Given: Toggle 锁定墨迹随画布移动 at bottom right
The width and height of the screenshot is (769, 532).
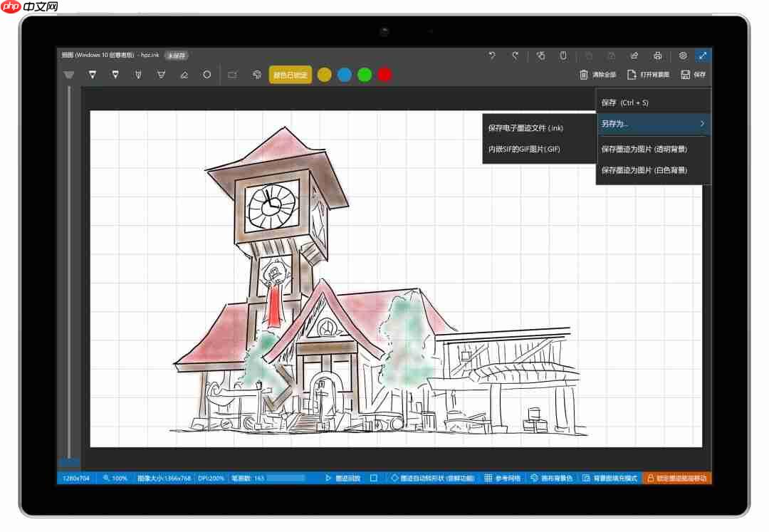Looking at the screenshot, I should coord(676,478).
